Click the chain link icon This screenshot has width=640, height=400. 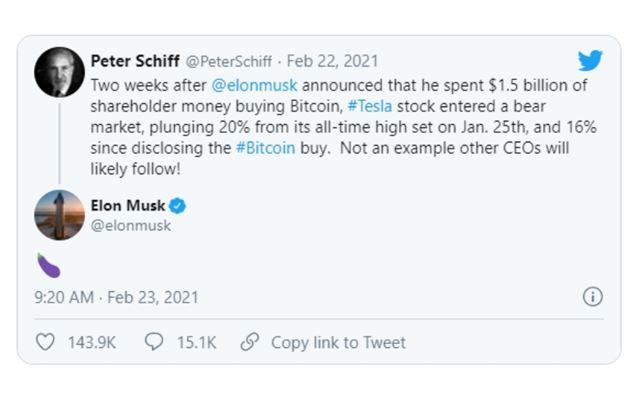(250, 342)
